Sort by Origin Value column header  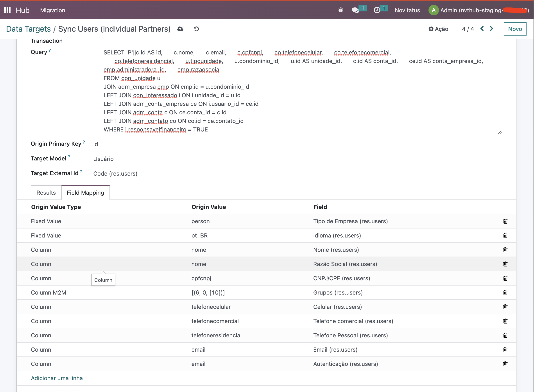[x=209, y=207]
